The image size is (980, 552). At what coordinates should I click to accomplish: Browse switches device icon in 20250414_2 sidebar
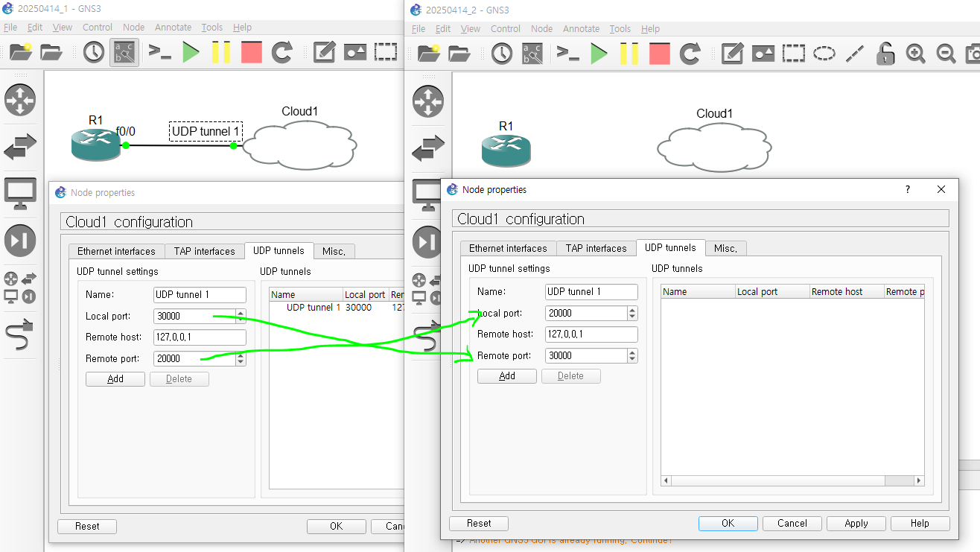pos(428,148)
